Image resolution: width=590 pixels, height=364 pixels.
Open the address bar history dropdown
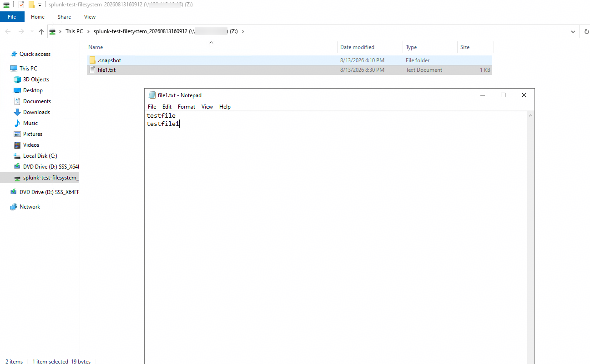pos(573,31)
